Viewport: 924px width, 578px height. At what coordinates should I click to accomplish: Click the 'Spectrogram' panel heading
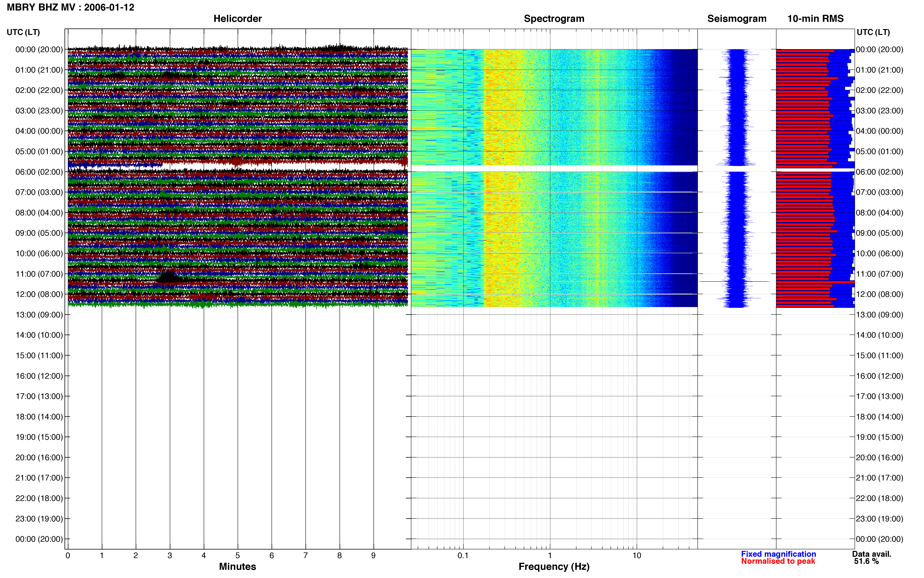(554, 19)
